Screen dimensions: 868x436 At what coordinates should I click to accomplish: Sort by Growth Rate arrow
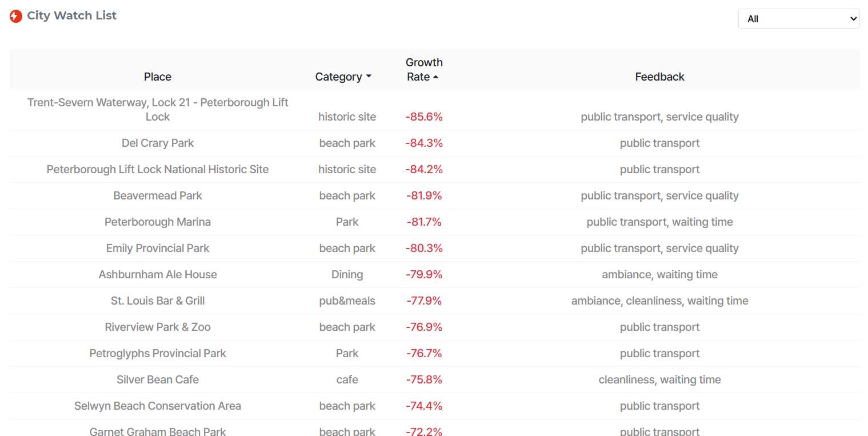click(x=436, y=77)
